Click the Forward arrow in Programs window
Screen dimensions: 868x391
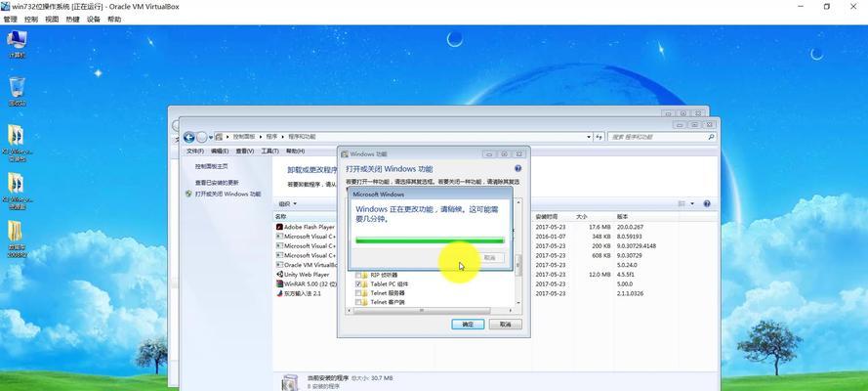pyautogui.click(x=201, y=137)
